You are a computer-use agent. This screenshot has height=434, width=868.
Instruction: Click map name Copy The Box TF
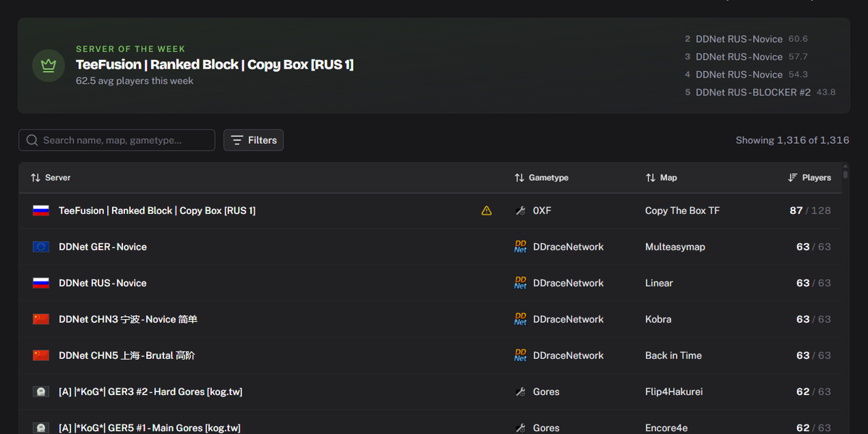click(x=682, y=210)
